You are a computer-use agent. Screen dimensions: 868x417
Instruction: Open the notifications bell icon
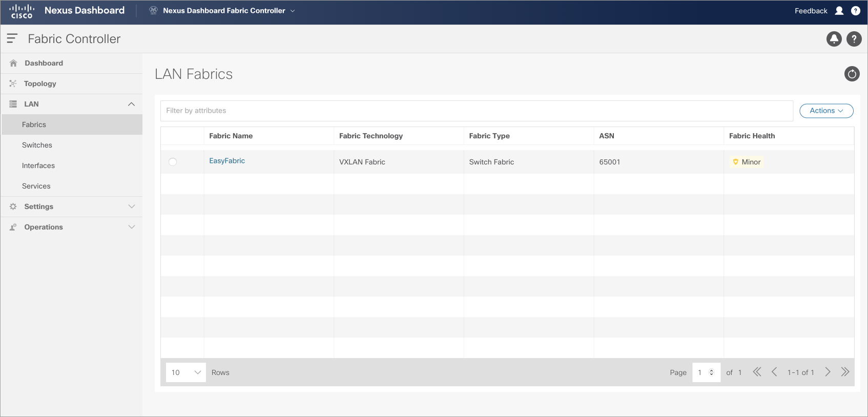834,39
